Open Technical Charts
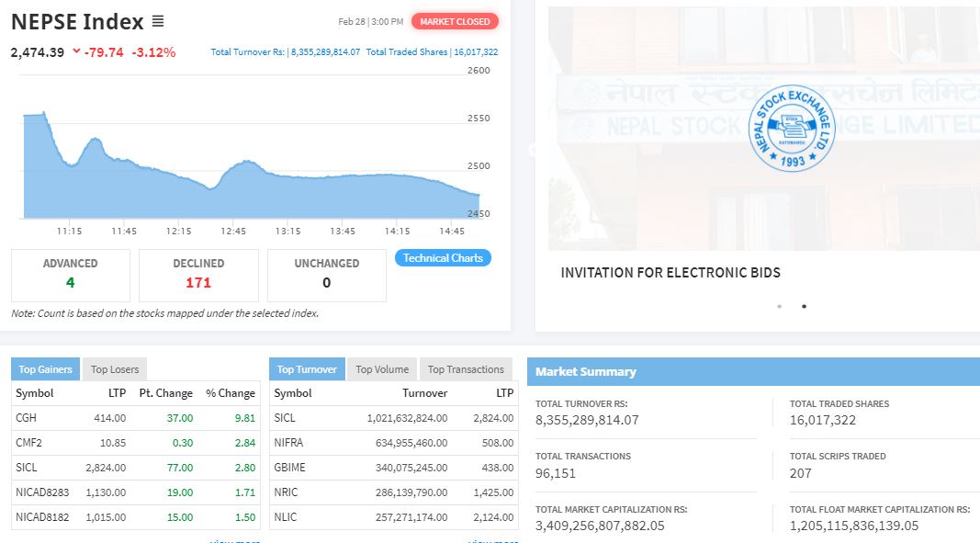 coord(443,258)
